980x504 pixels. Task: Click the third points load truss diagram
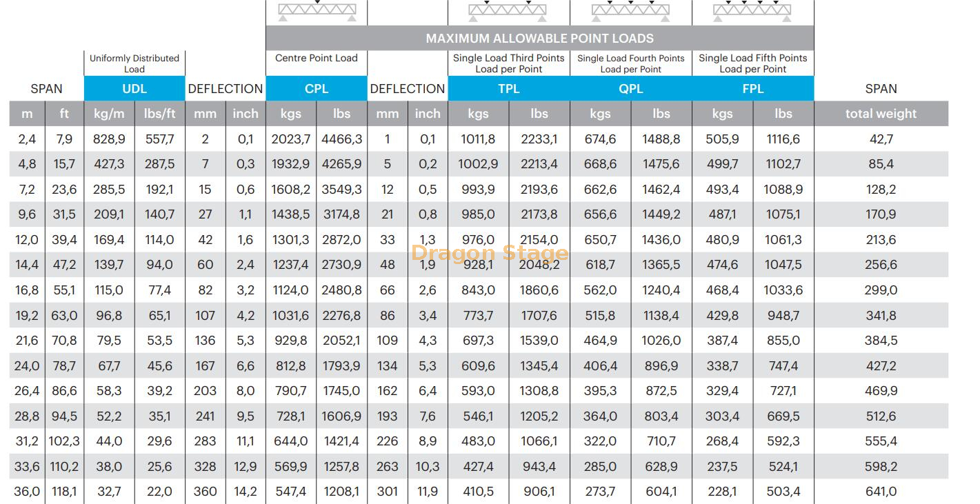(508, 11)
